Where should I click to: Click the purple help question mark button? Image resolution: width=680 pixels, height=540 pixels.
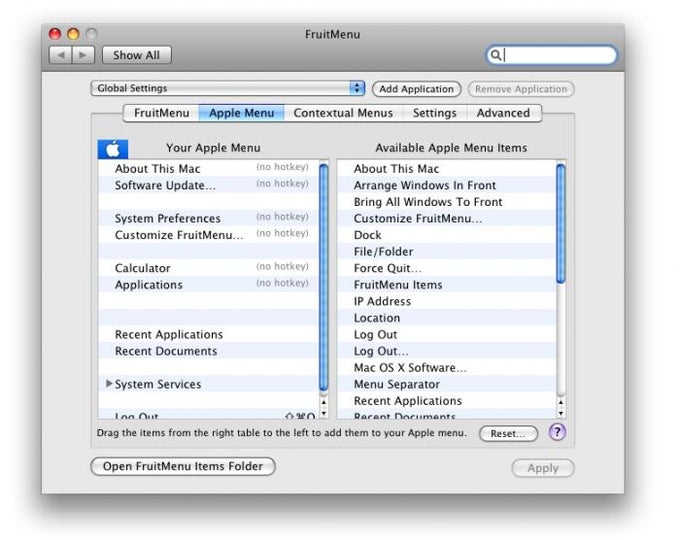coord(557,432)
